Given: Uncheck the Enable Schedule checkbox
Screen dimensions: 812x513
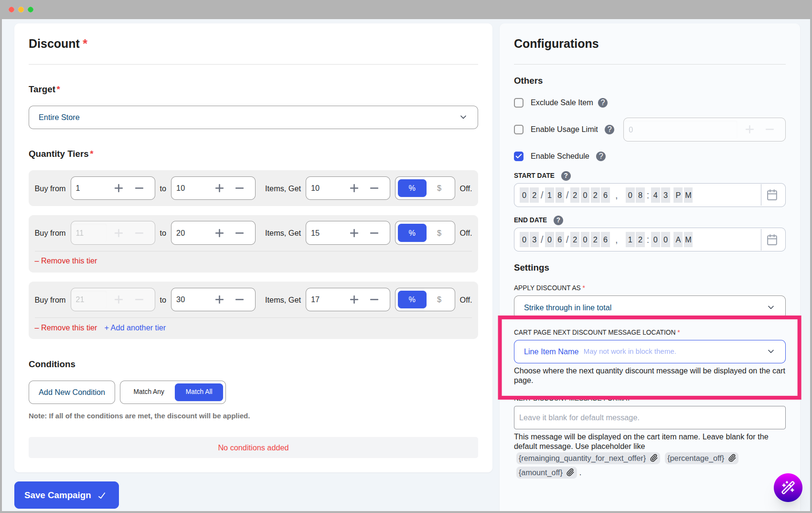Looking at the screenshot, I should [x=519, y=156].
